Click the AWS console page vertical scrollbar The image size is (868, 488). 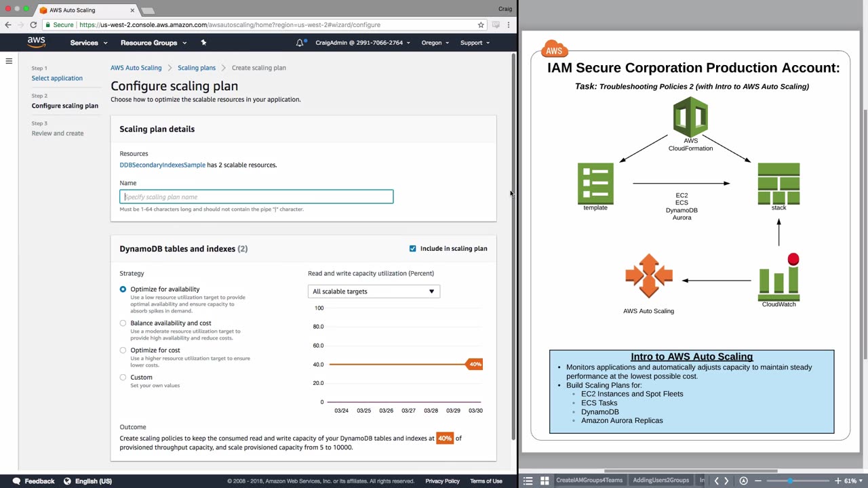point(514,245)
